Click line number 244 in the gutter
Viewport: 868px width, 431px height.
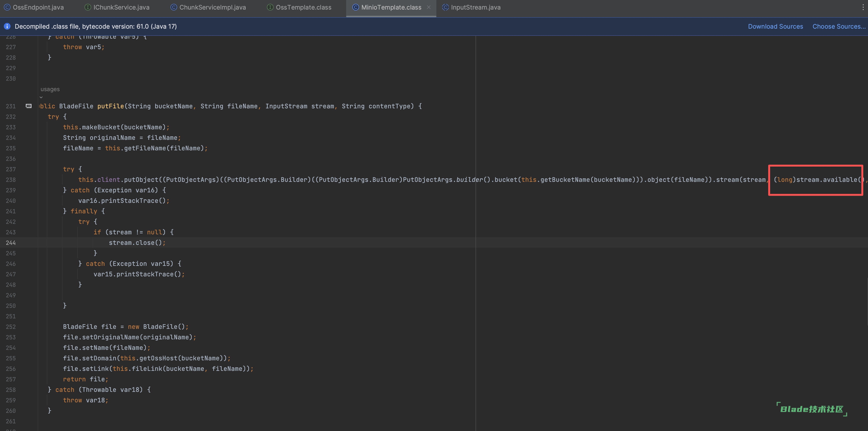(x=11, y=243)
